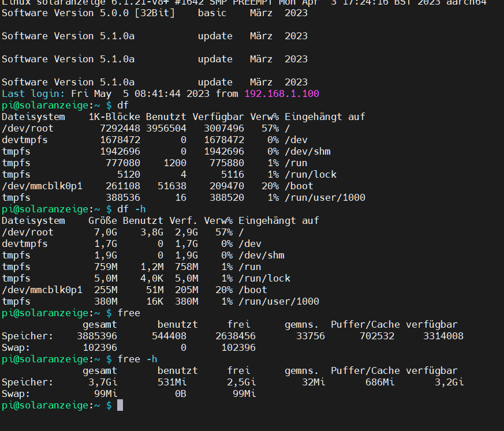This screenshot has height=431, width=504.
Task: Click the Größe column header
Action: 103,220
